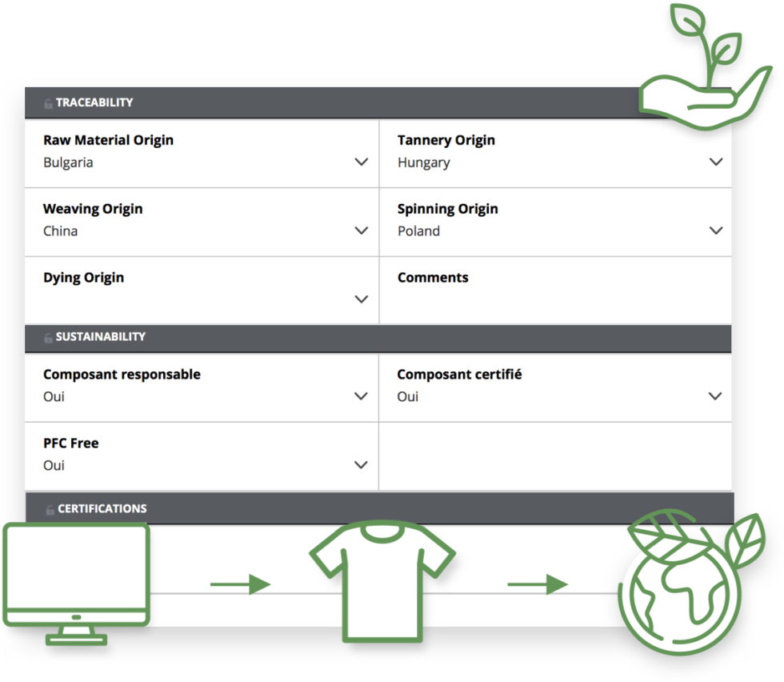Image resolution: width=784 pixels, height=682 pixels.
Task: Expand the Dying Origin dropdown
Action: 362,299
